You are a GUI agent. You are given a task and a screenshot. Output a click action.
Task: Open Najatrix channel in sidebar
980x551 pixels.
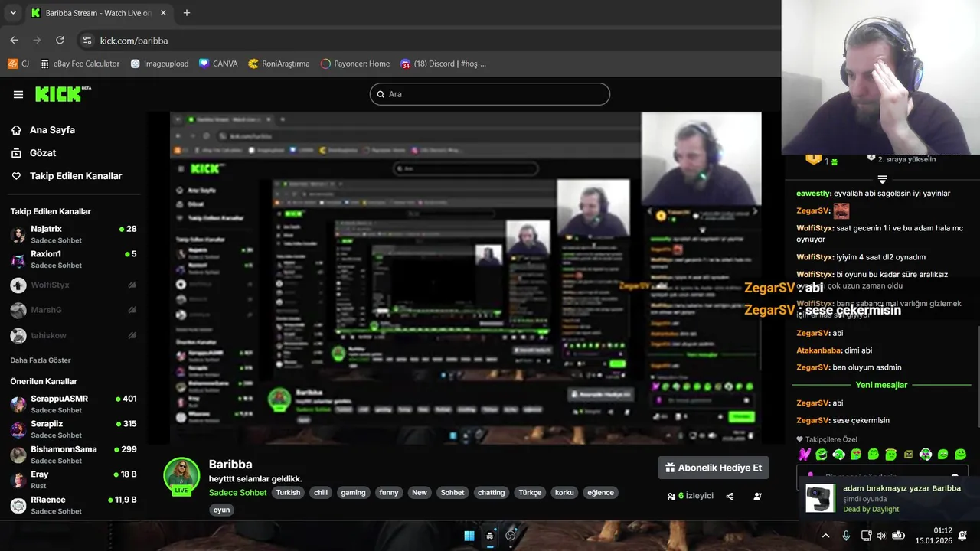(x=73, y=234)
